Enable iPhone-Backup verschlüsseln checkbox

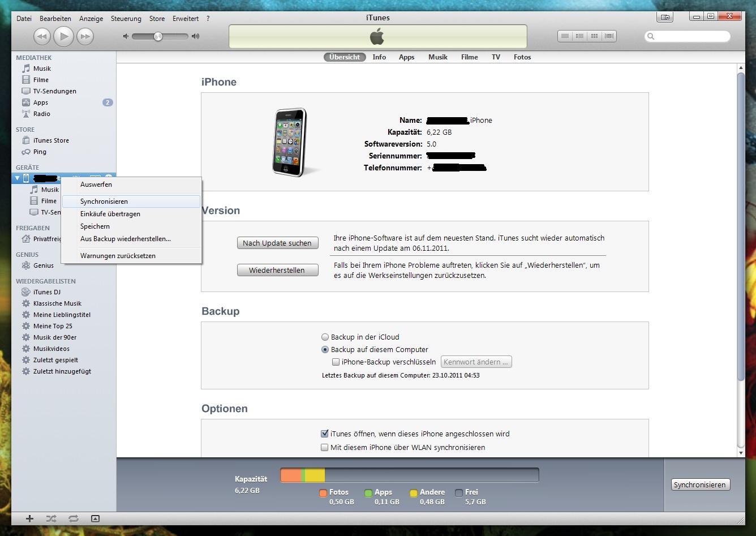pyautogui.click(x=336, y=362)
